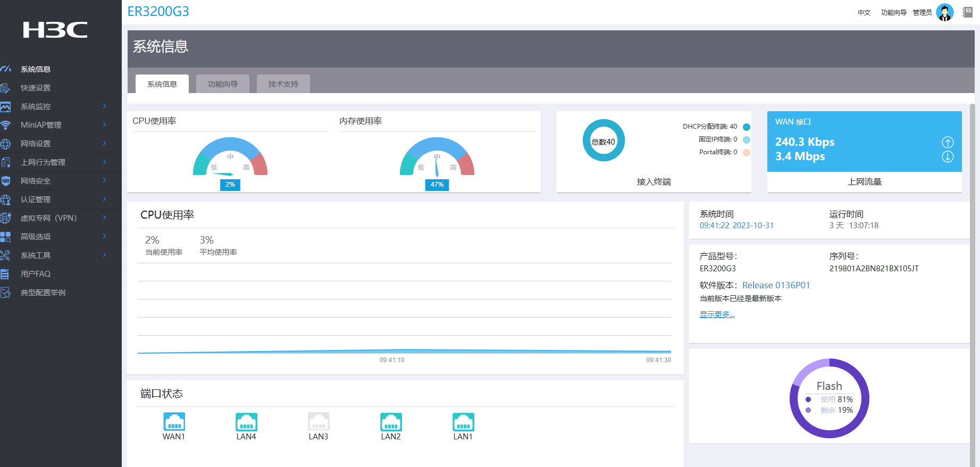Viewport: 980px width, 467px height.
Task: Open the administrator avatar icon
Action: coord(944,12)
